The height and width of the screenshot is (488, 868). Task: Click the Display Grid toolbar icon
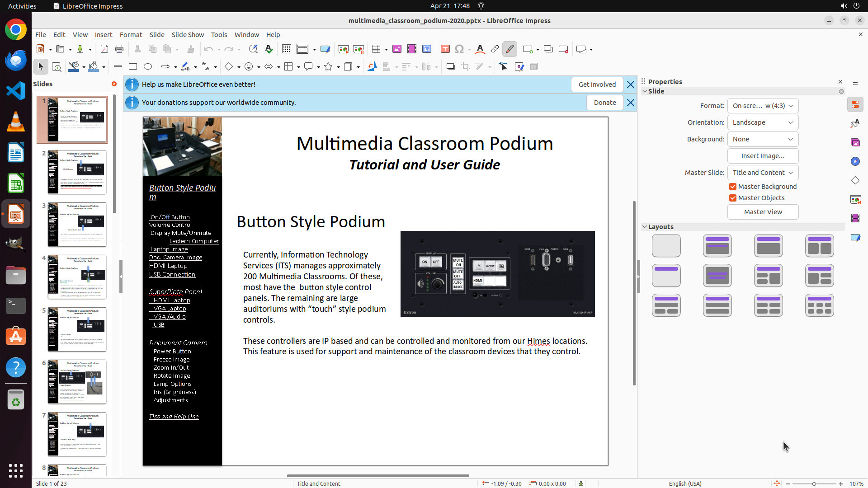tap(287, 49)
